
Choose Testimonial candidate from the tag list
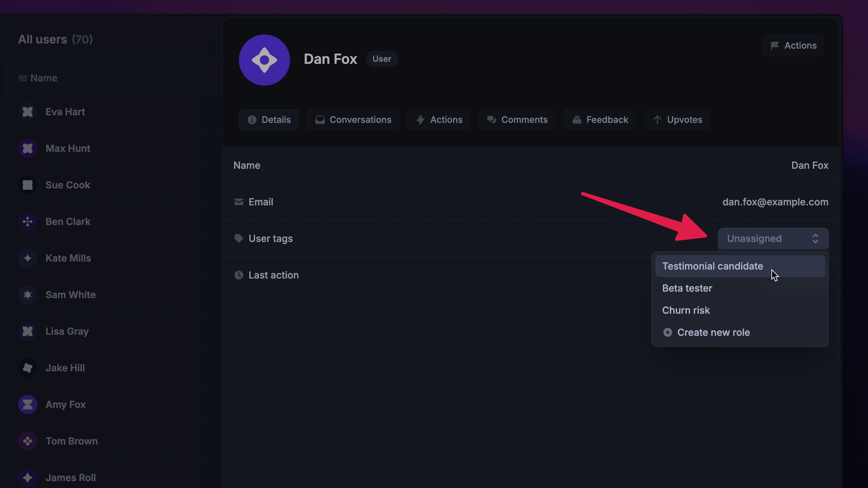click(712, 266)
